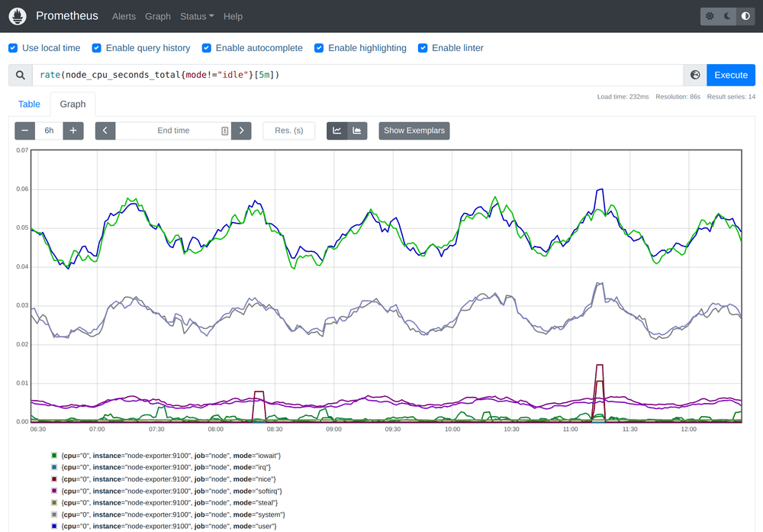The image size is (763, 532).
Task: Switch to the Table tab
Action: point(29,104)
